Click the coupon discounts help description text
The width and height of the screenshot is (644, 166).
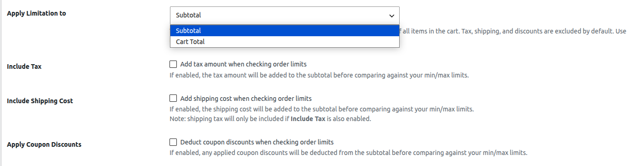pyautogui.click(x=348, y=153)
